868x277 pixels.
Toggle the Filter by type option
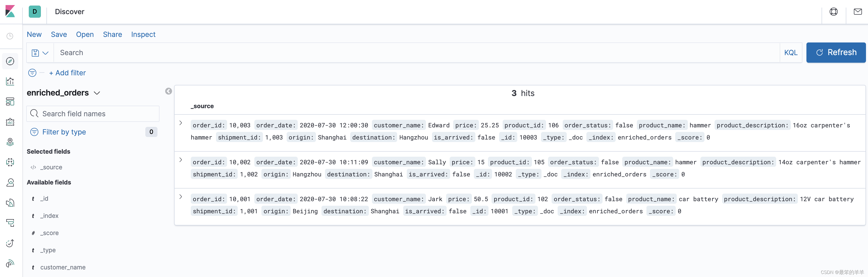(64, 132)
